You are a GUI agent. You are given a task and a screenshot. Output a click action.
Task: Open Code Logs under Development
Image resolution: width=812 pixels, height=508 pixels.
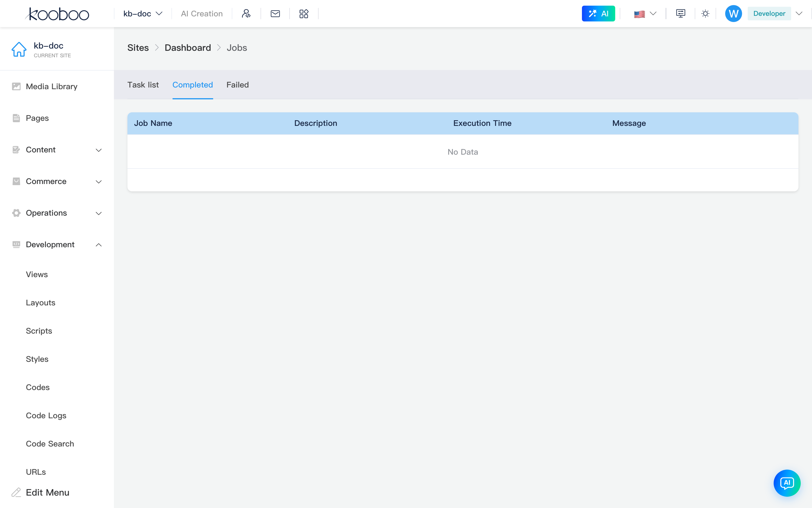[x=46, y=416]
